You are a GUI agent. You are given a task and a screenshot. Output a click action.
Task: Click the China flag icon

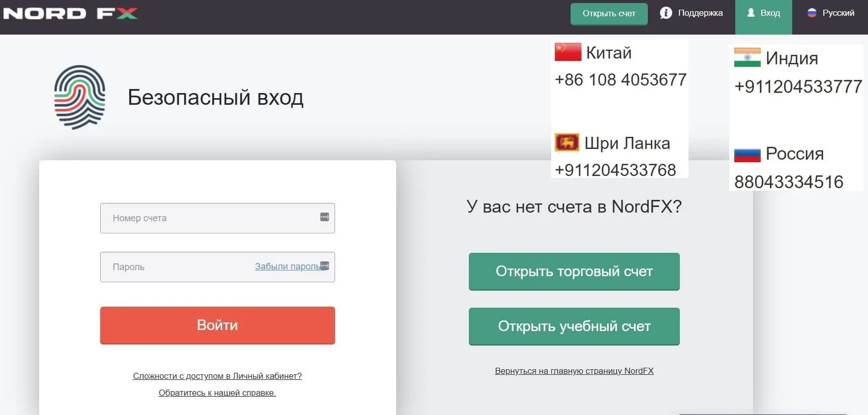pos(567,52)
